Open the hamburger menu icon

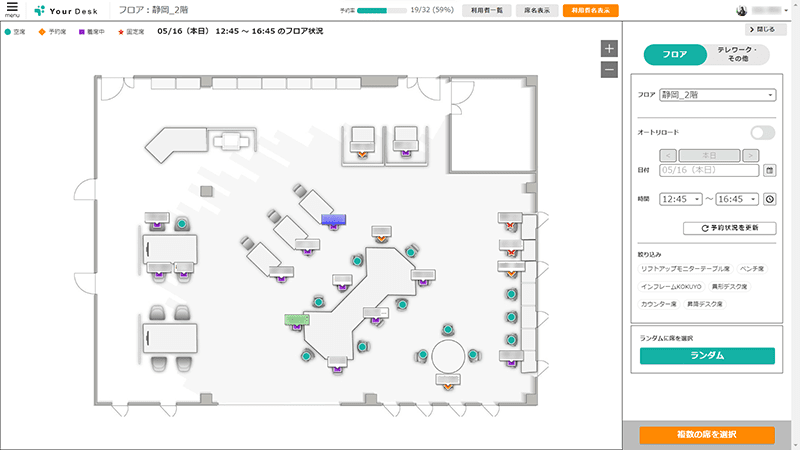tap(12, 10)
